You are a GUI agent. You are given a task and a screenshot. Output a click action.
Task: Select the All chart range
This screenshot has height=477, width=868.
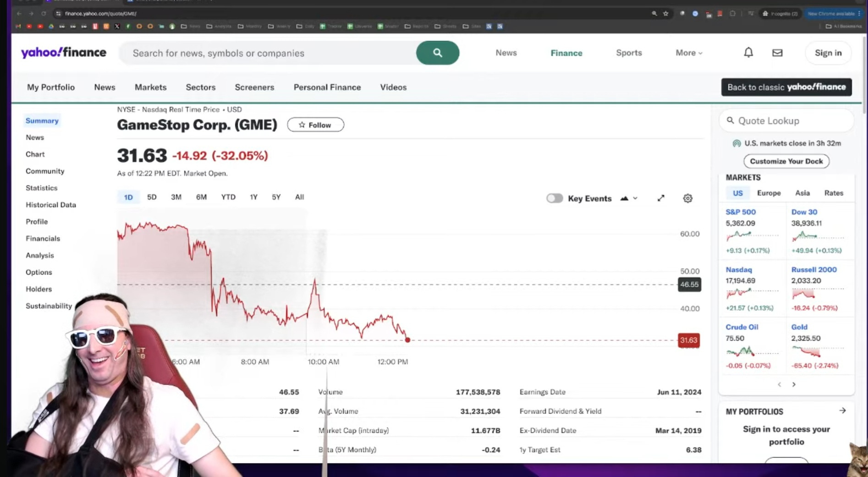coord(299,197)
